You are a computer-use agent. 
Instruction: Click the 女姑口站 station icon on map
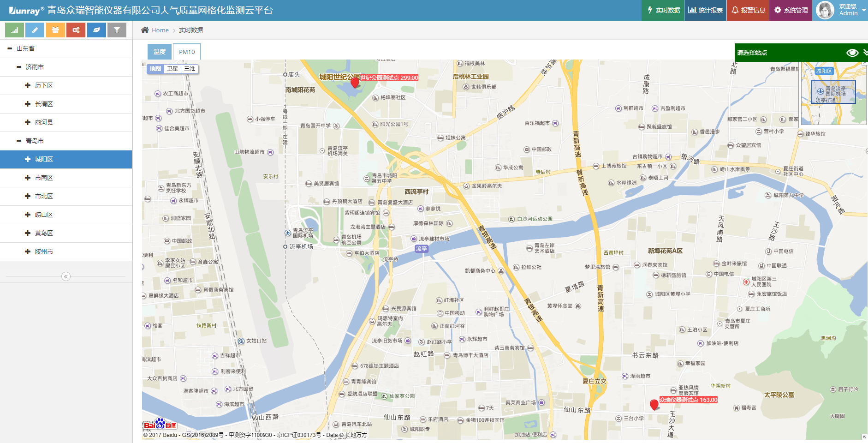pyautogui.click(x=241, y=341)
